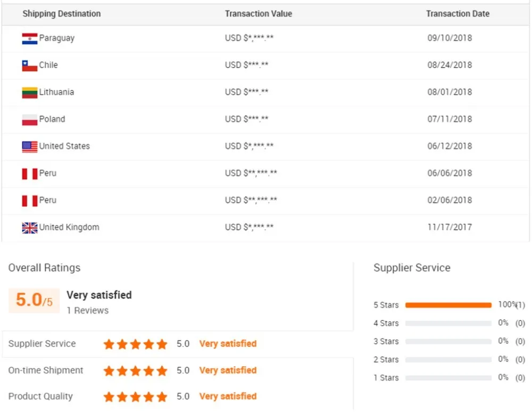The height and width of the screenshot is (412, 532).
Task: Click the Product Quality star rating
Action: pyautogui.click(x=135, y=397)
